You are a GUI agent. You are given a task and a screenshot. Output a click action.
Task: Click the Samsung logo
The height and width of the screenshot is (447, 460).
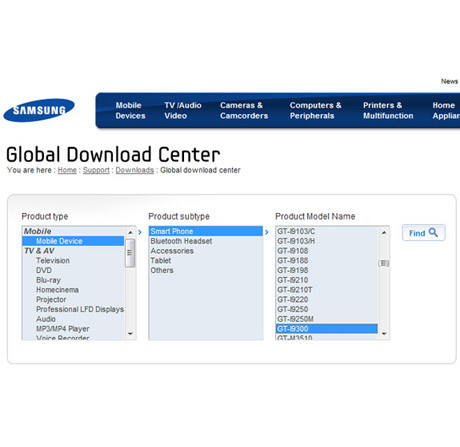pos(39,110)
